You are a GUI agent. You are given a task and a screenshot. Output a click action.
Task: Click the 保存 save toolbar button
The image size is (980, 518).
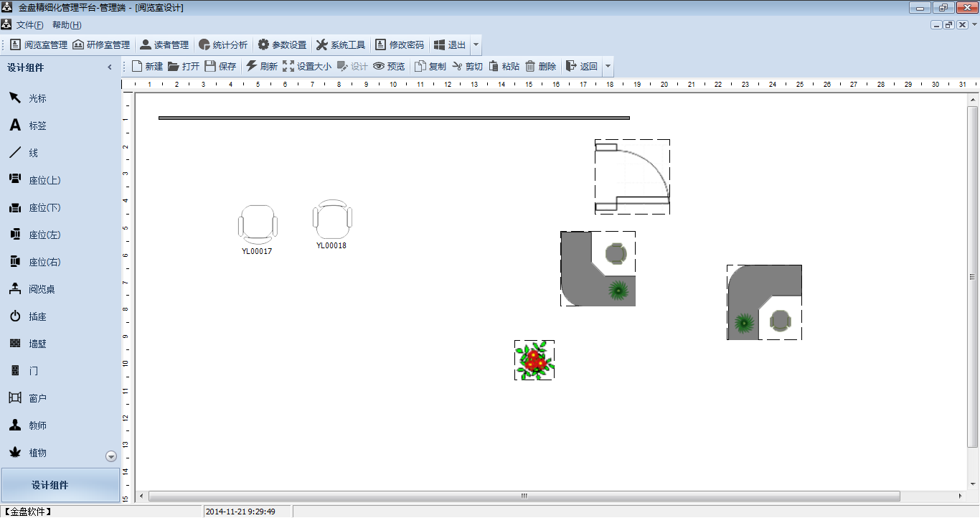220,67
